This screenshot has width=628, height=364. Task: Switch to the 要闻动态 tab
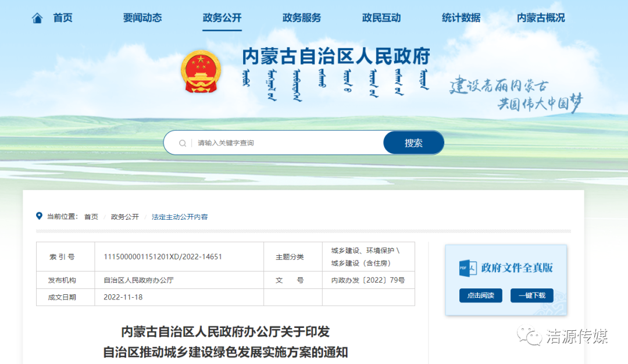[x=142, y=17]
